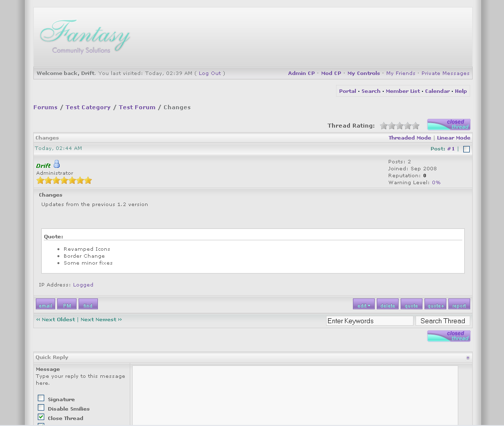Switch to Threaded Mode

click(410, 138)
